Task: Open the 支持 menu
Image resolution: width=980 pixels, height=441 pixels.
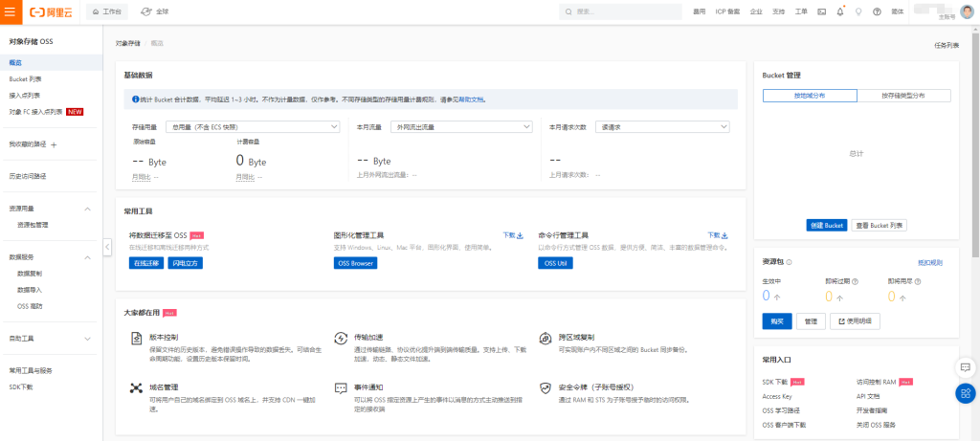Action: click(x=778, y=11)
